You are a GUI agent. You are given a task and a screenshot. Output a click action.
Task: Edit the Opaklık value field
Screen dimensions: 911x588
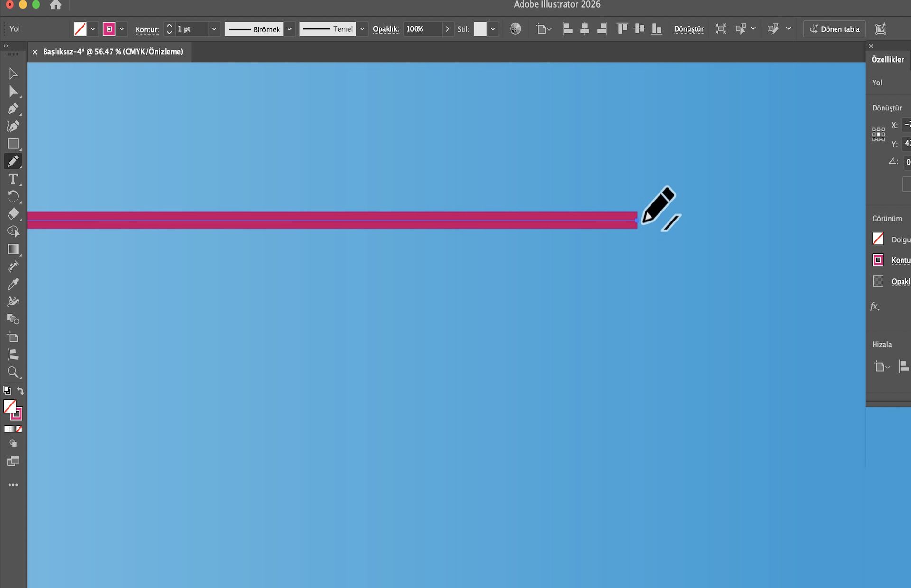click(421, 29)
